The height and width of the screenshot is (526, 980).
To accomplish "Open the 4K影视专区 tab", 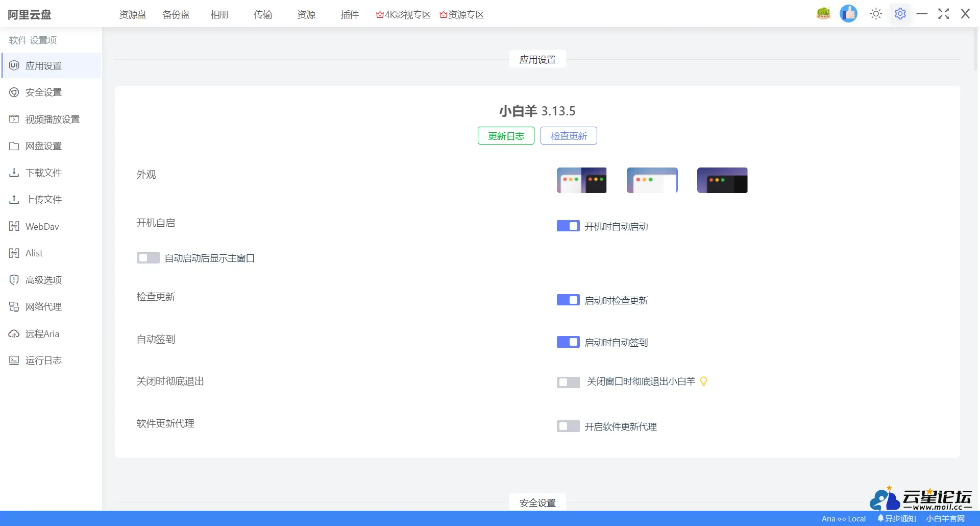I will click(x=403, y=14).
